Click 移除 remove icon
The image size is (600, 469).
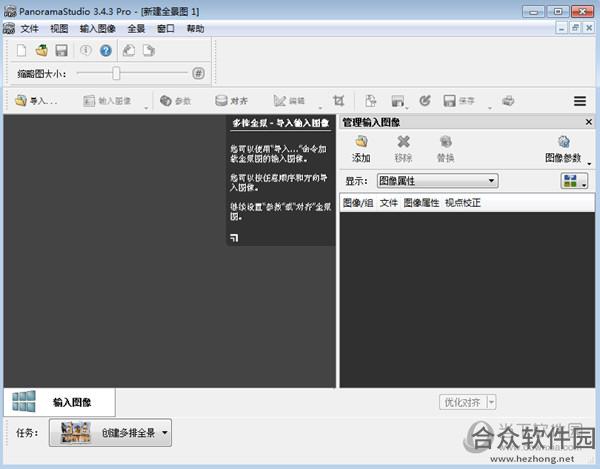(403, 149)
